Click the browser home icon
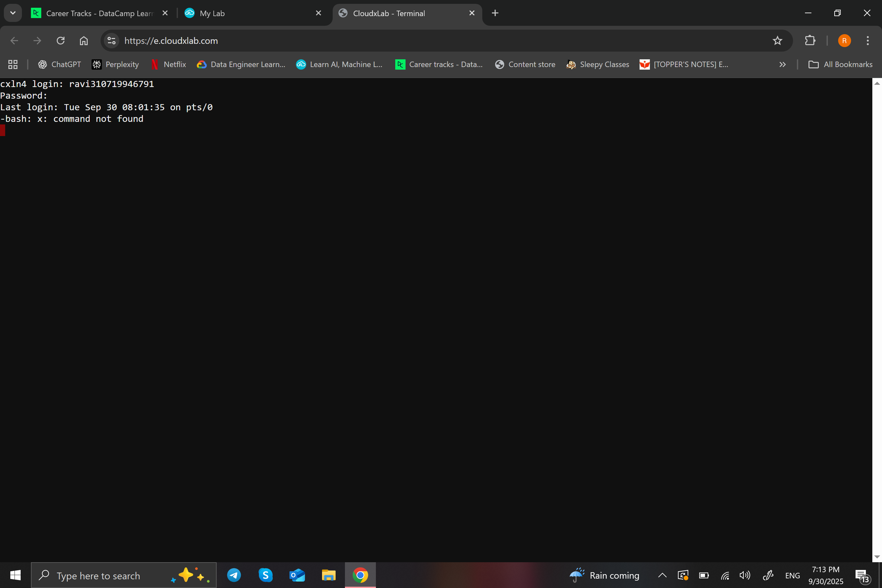 click(x=83, y=41)
